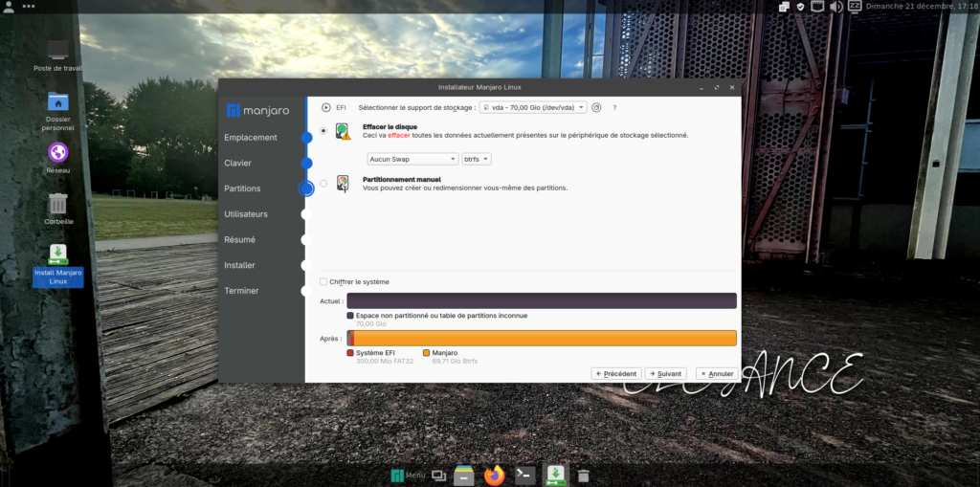Select the Terminer step
The image size is (980, 487).
tap(241, 291)
